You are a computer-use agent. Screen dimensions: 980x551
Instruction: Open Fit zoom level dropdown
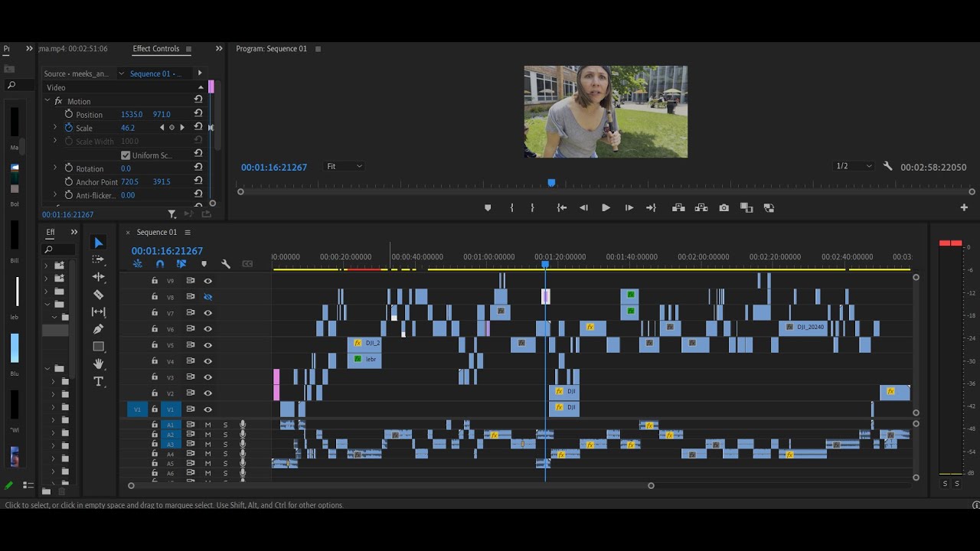[x=345, y=166]
